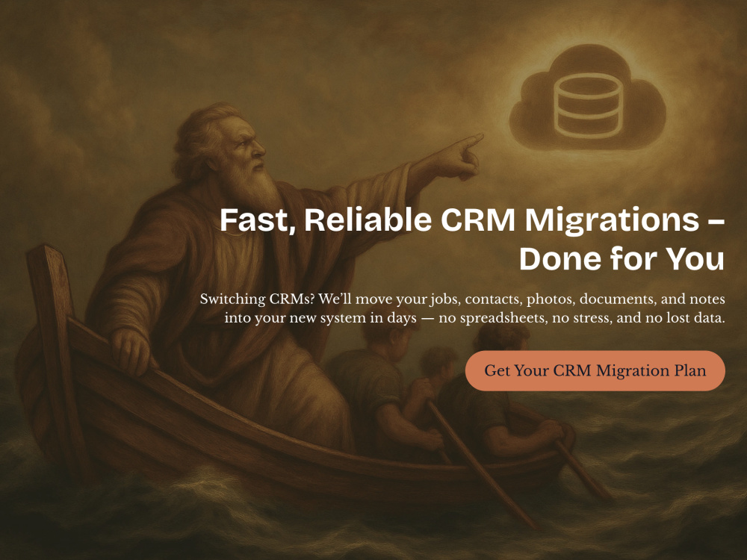
Task: Click the cloud database icon in the sky
Action: pos(587,98)
